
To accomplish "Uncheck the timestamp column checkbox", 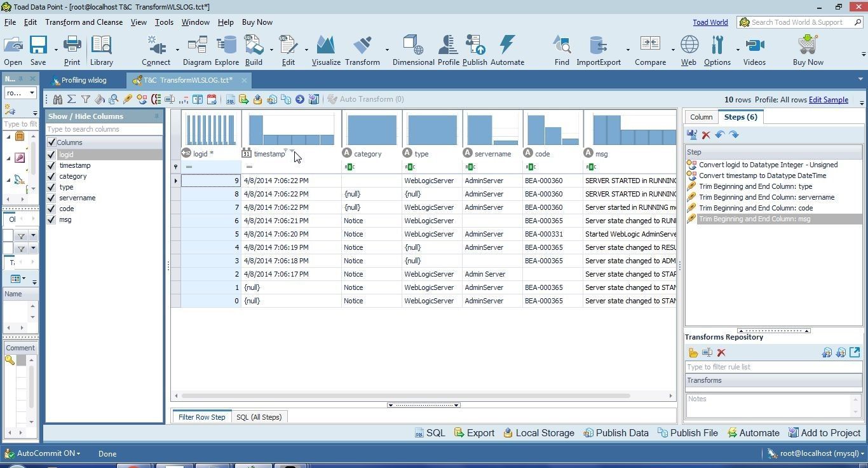I will coord(51,165).
